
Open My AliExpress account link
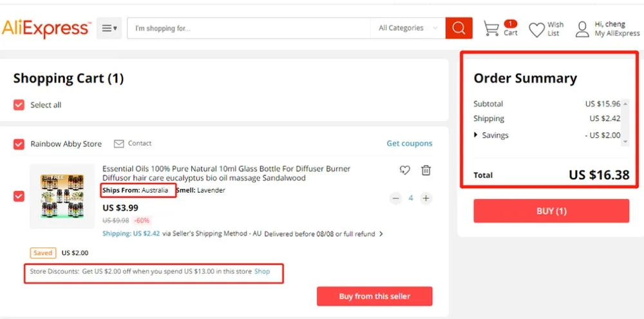coord(618,34)
